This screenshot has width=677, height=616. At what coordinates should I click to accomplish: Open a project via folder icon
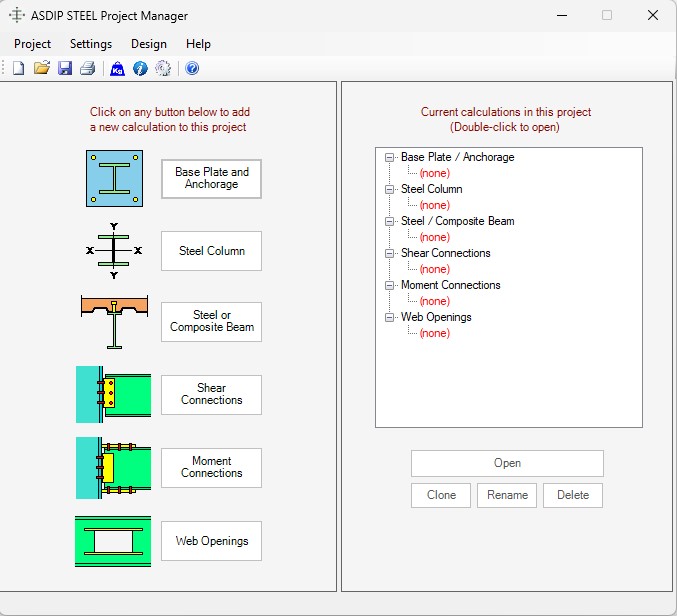click(x=42, y=68)
